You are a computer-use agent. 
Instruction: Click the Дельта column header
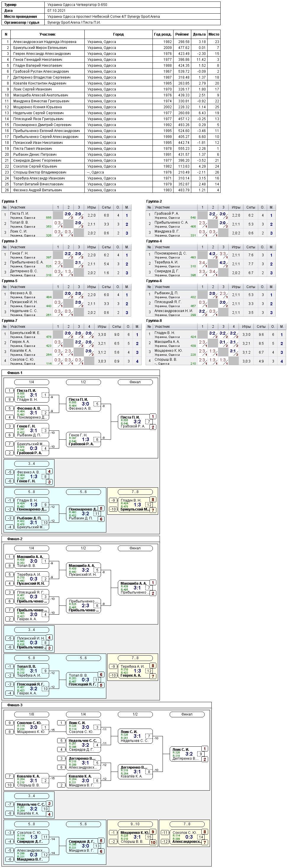(199, 34)
